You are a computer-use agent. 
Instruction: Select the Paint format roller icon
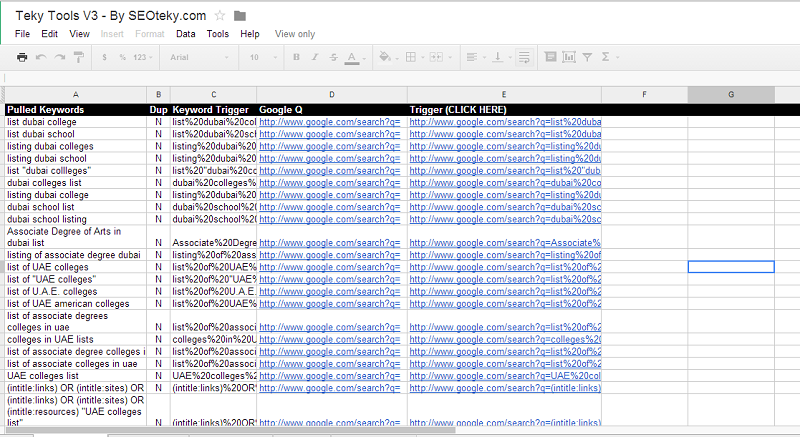(79, 57)
